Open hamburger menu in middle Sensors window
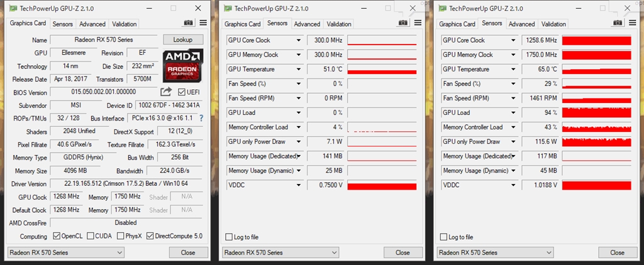644x265 pixels. [418, 23]
